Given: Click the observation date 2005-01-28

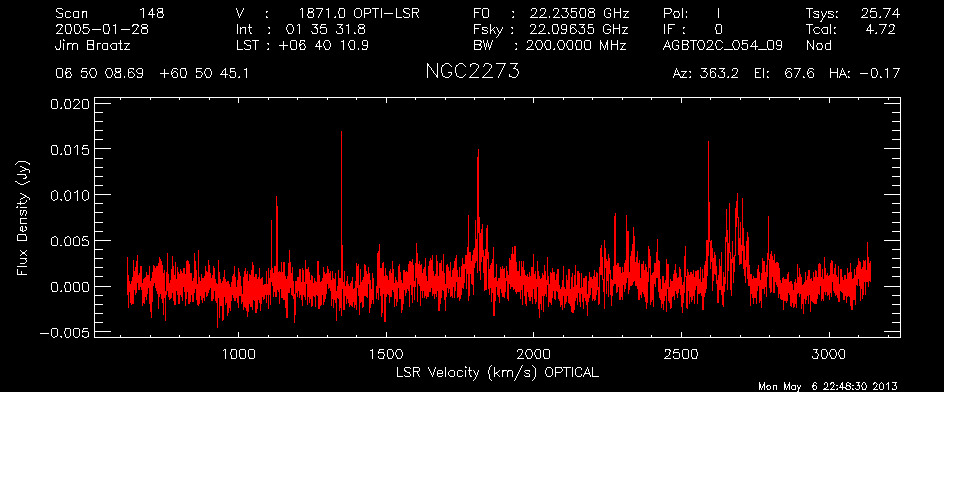Looking at the screenshot, I should click(102, 29).
